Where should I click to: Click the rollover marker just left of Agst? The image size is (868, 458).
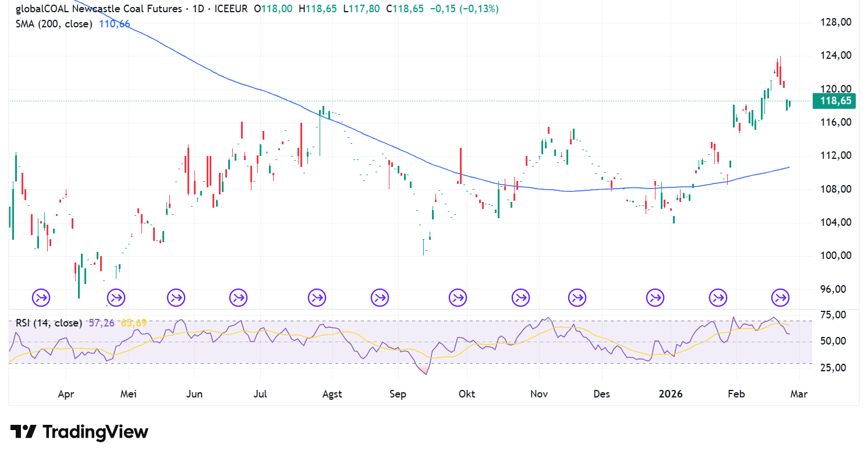[x=317, y=298]
